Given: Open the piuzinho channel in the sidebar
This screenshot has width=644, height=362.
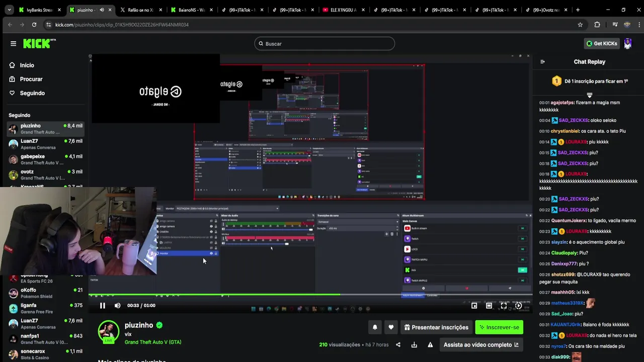Looking at the screenshot, I should tap(44, 129).
